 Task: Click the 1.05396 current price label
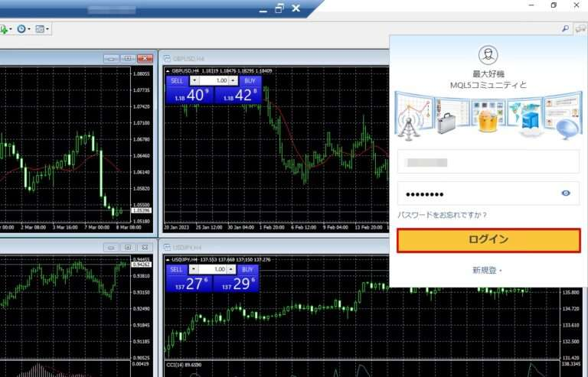142,210
